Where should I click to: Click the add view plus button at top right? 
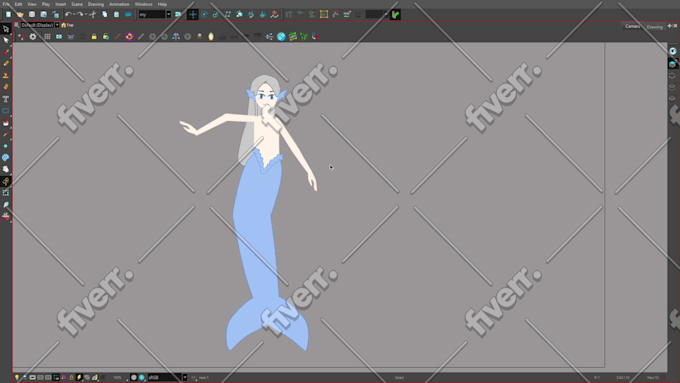(x=669, y=26)
